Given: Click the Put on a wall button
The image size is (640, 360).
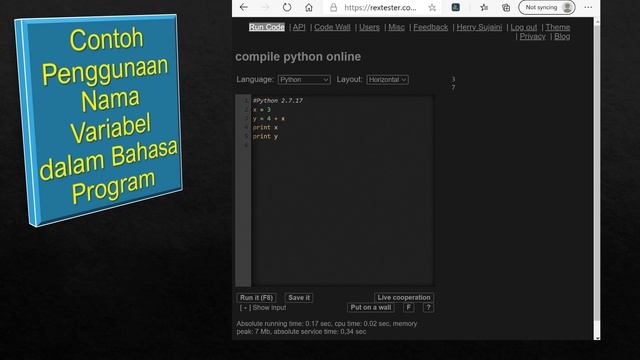Looking at the screenshot, I should click(371, 307).
